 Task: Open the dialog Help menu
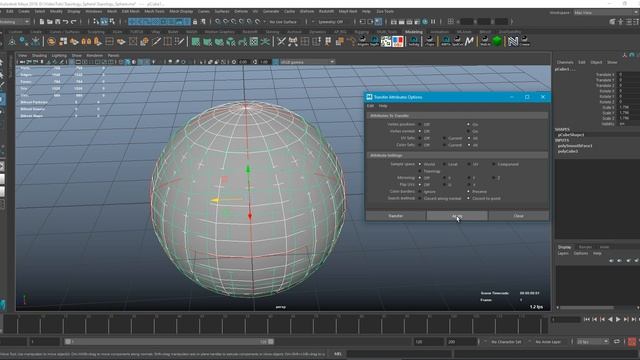pyautogui.click(x=383, y=106)
